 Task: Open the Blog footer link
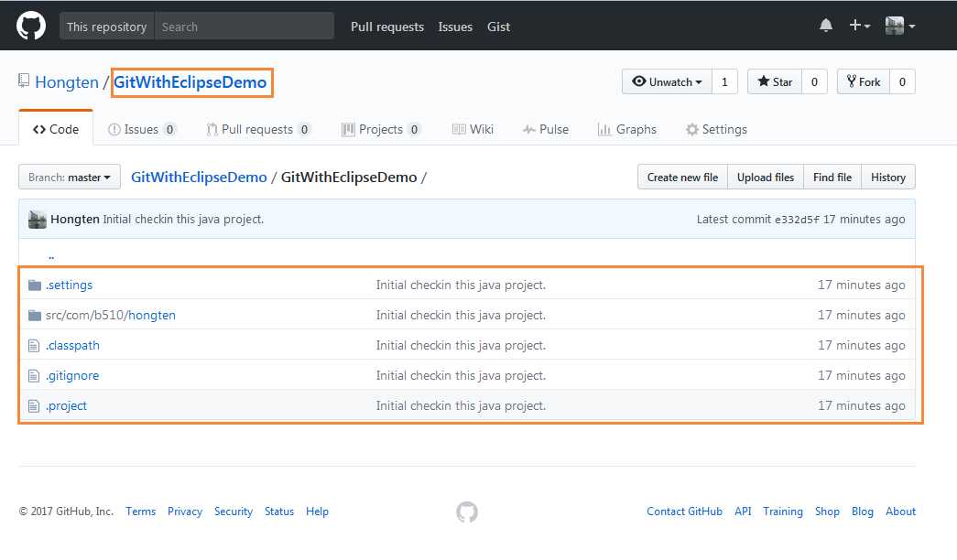click(863, 512)
